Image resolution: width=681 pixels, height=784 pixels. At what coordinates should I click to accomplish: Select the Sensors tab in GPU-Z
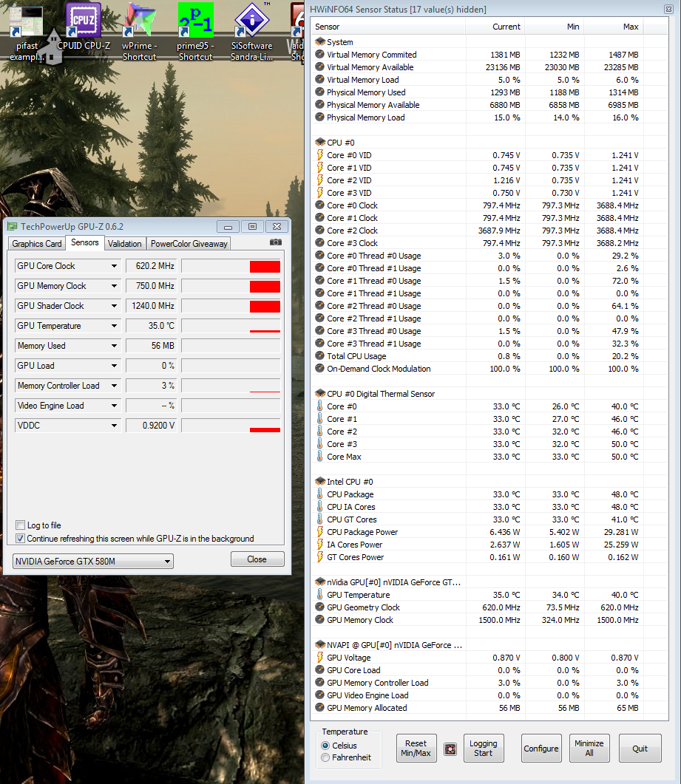click(85, 242)
